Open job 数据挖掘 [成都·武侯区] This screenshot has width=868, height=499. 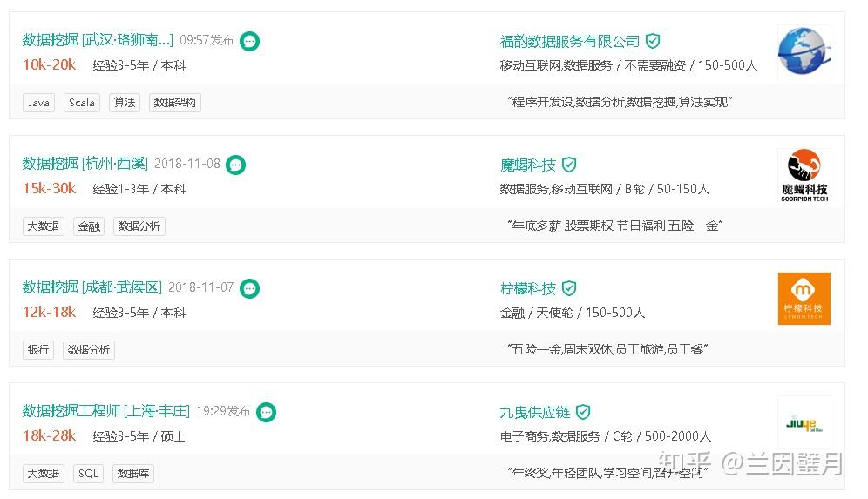click(92, 287)
